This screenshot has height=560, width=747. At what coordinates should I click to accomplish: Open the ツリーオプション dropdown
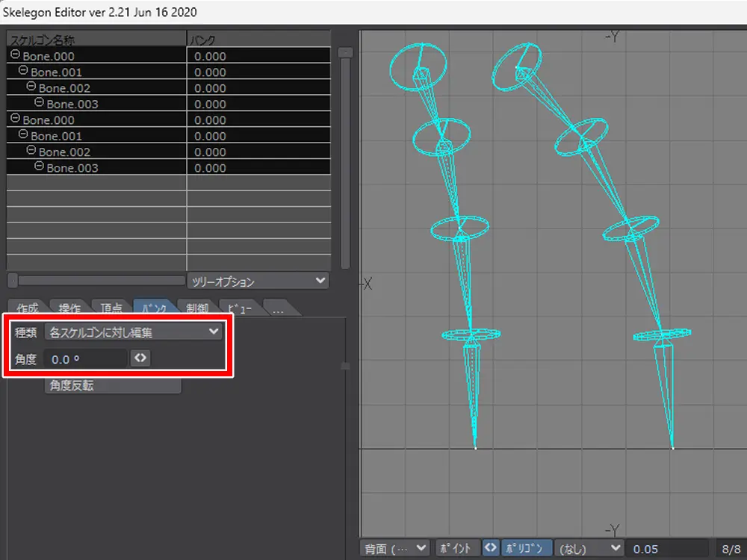[x=258, y=281]
